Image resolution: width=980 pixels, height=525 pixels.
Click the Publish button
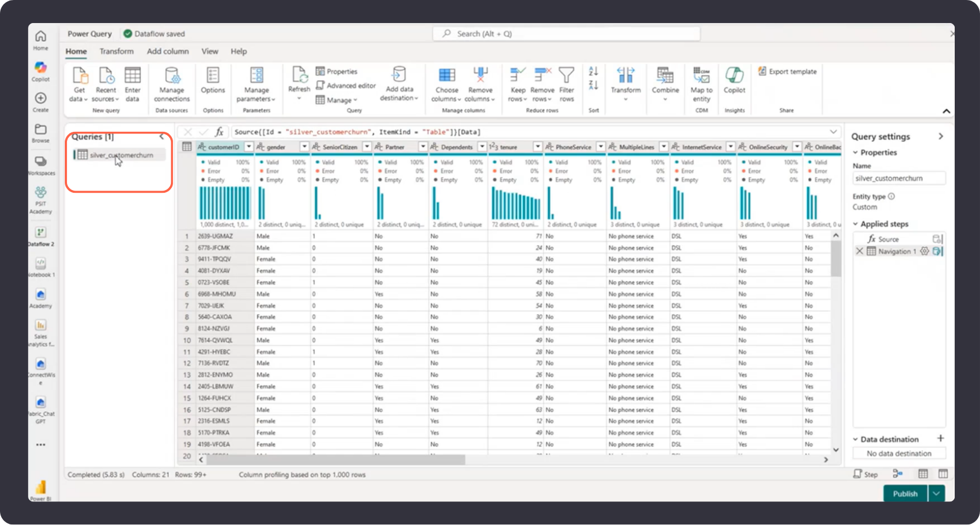(905, 494)
